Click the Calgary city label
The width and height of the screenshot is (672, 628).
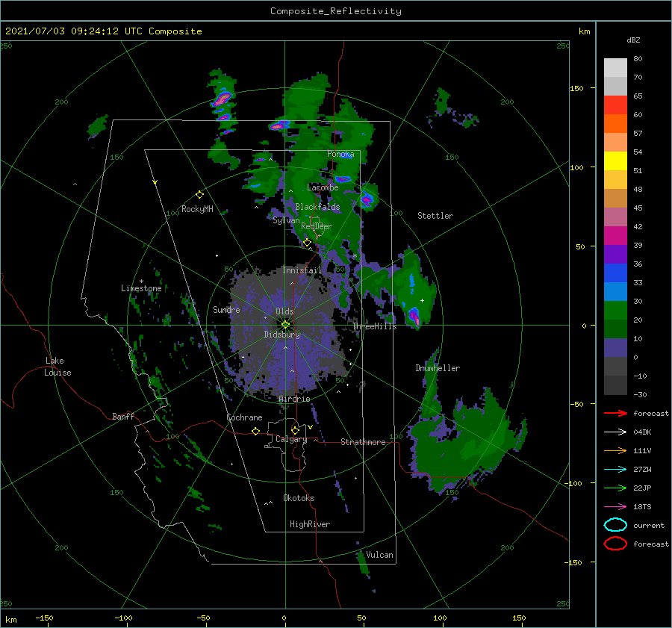pyautogui.click(x=291, y=439)
